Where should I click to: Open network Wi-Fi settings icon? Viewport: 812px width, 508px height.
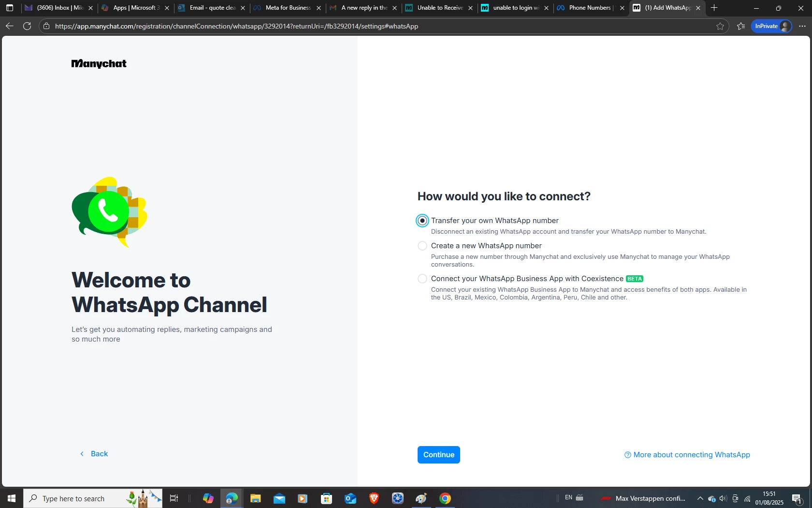pyautogui.click(x=747, y=498)
